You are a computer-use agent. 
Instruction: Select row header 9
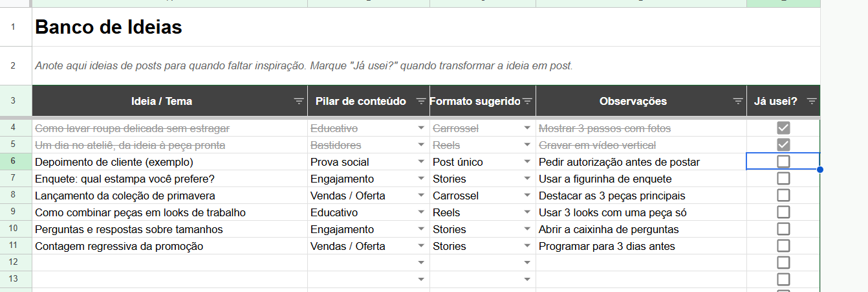(16, 212)
